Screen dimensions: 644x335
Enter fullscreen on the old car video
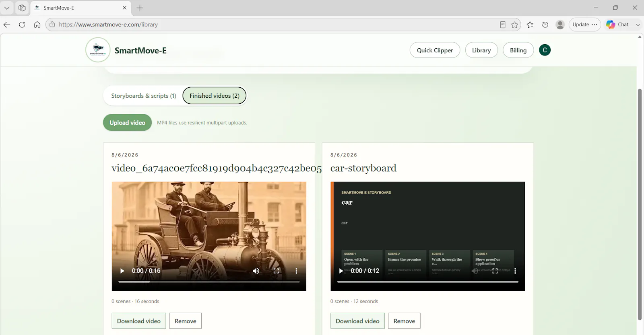(276, 271)
